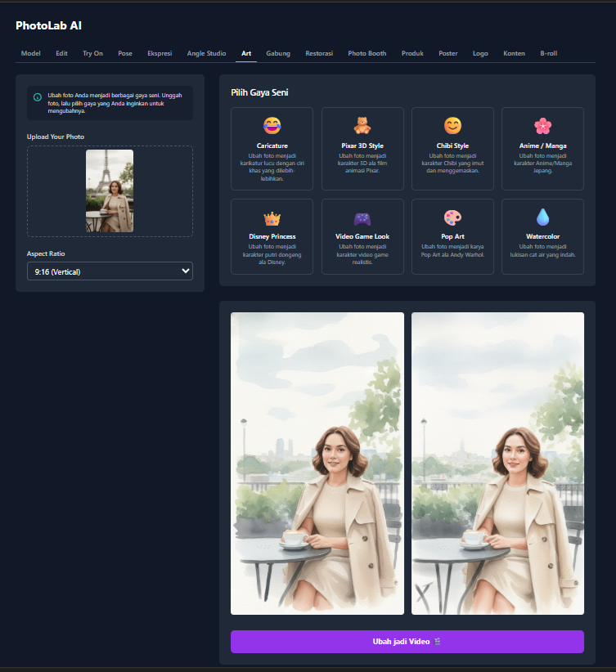Open the Photo Booth tab
Image resolution: width=616 pixels, height=672 pixels.
click(x=366, y=53)
